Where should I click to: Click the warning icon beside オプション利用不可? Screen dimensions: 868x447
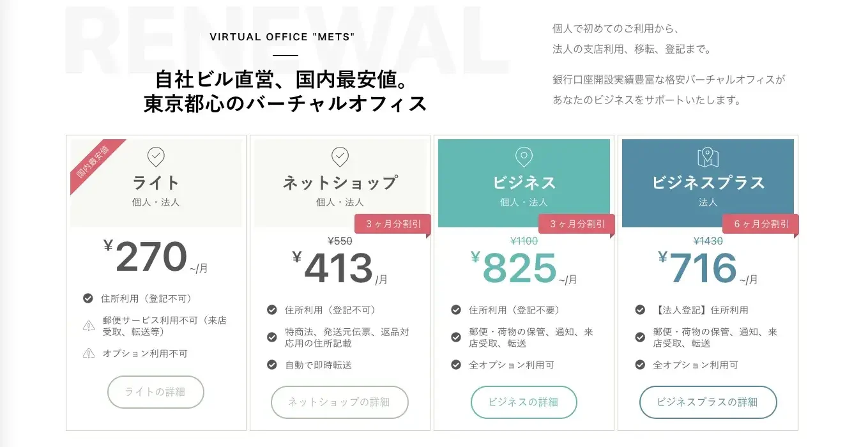89,353
